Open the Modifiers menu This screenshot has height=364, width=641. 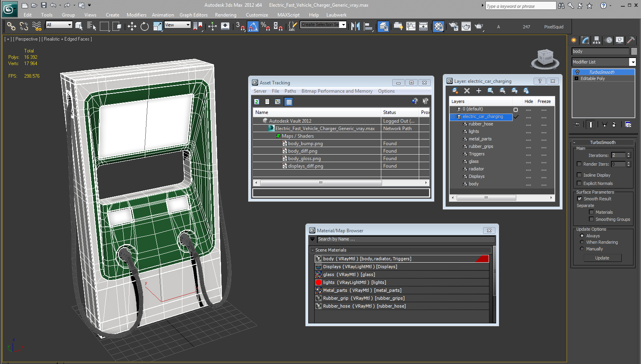(x=136, y=15)
